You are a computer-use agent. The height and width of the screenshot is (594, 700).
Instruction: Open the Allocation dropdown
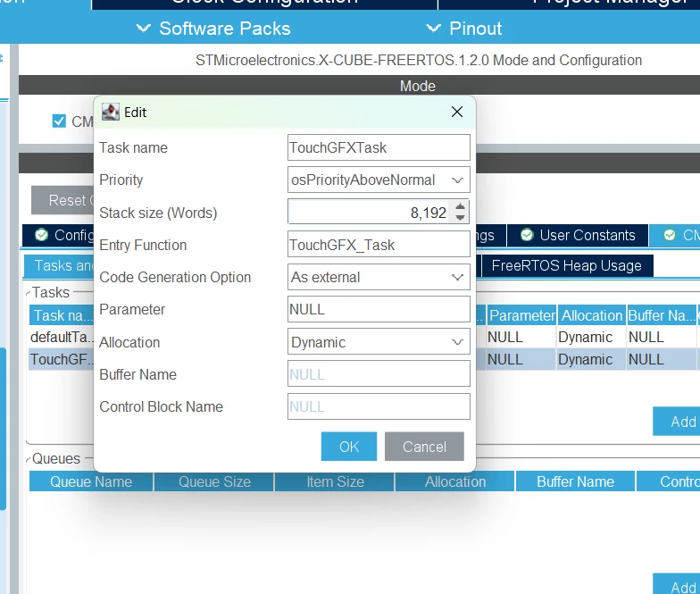click(379, 342)
